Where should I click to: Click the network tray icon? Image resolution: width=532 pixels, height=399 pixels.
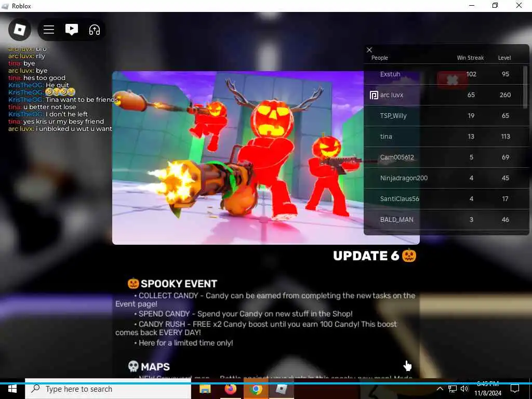click(453, 389)
